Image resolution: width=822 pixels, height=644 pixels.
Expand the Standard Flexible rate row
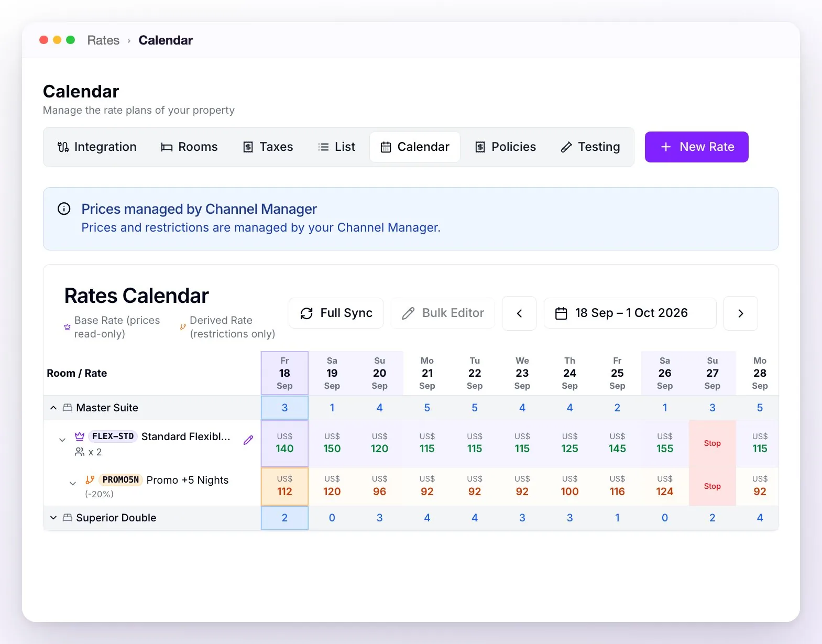point(62,440)
